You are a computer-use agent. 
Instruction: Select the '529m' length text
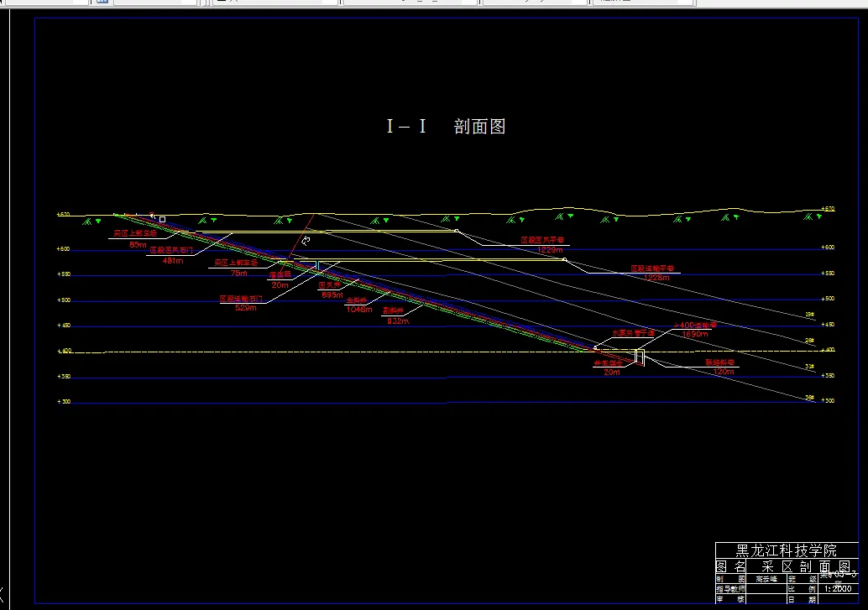[x=246, y=308]
